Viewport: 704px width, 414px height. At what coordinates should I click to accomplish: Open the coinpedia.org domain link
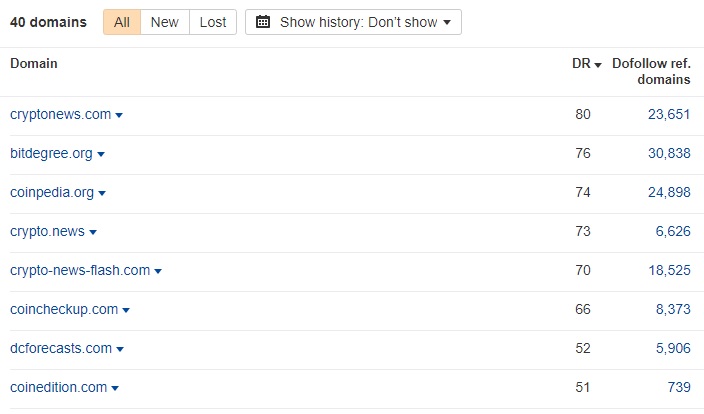[x=52, y=193]
